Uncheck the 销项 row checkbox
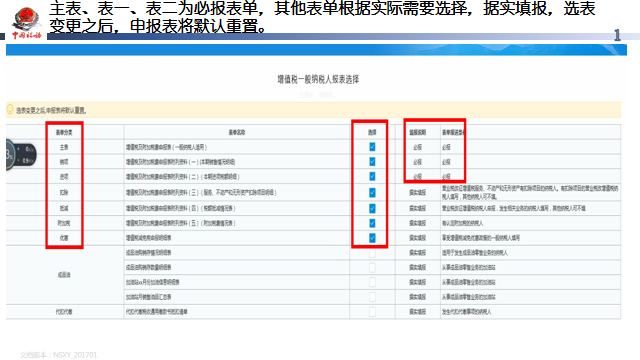Screen dimensions: 640x360 click(372, 162)
